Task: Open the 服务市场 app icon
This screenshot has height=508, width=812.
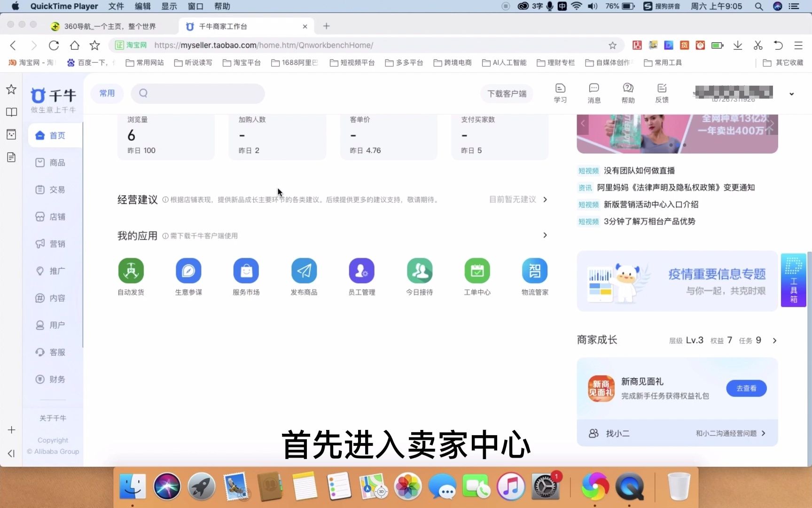Action: point(246,271)
